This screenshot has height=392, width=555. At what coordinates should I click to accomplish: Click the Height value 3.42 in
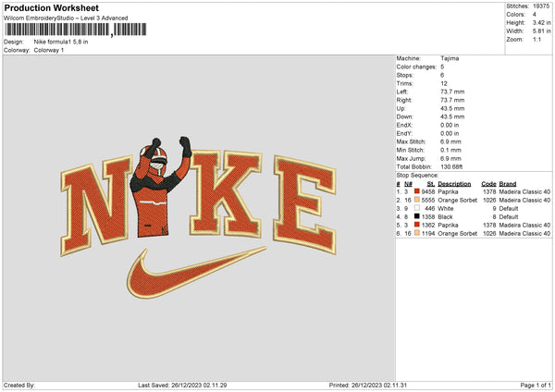pyautogui.click(x=541, y=22)
